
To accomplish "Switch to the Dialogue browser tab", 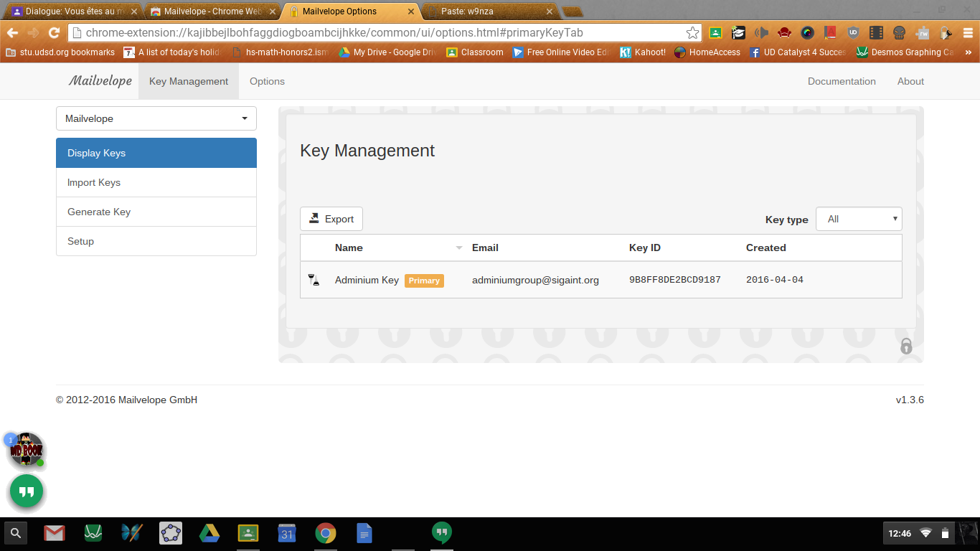I will click(x=74, y=11).
